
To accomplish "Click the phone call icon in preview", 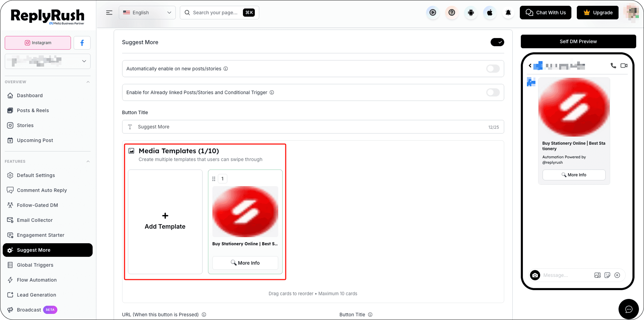I will click(x=613, y=66).
